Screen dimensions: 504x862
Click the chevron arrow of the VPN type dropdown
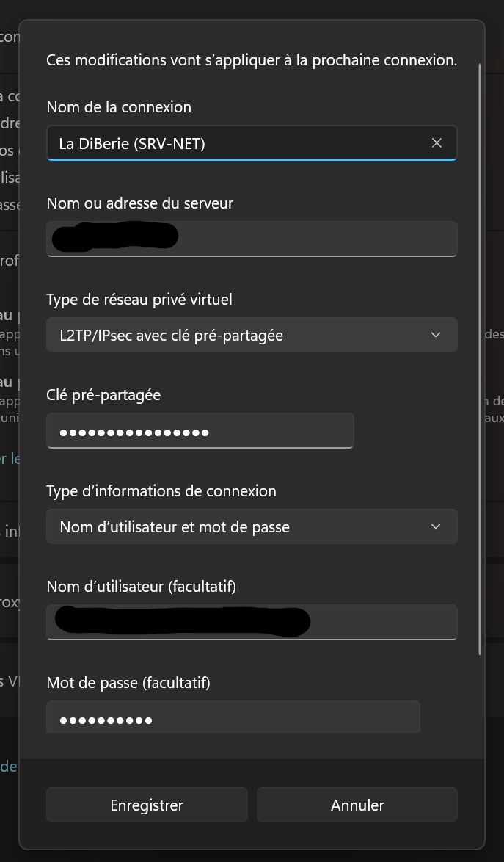click(x=436, y=335)
